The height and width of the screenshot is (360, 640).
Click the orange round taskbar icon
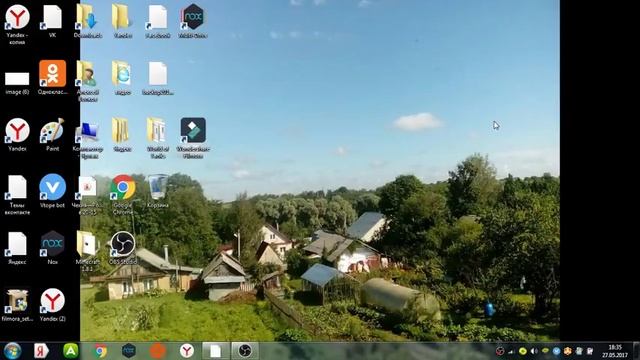click(158, 351)
